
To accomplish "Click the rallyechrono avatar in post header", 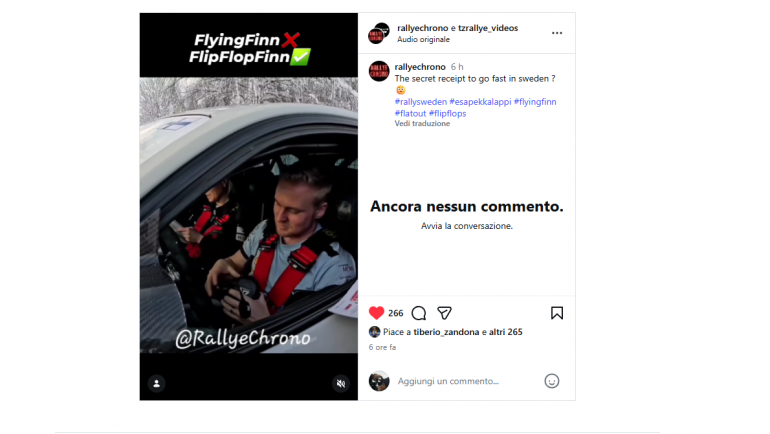I will click(x=379, y=33).
